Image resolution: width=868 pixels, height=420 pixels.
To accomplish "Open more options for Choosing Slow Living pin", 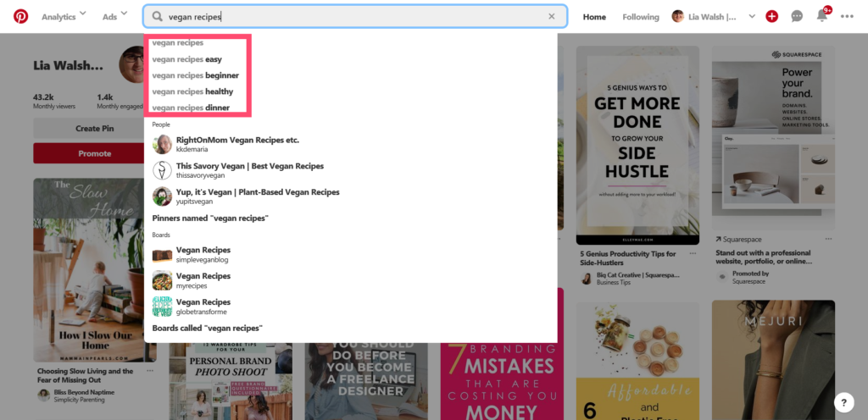I will [x=150, y=371].
